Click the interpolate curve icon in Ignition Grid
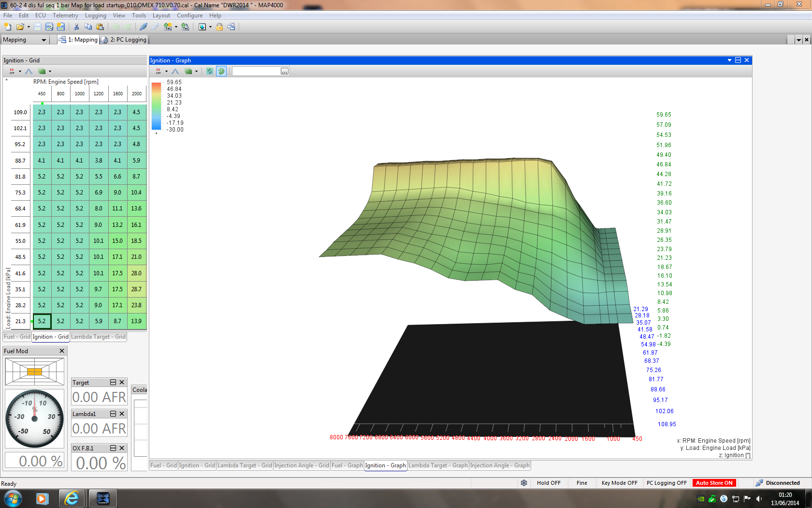Screen dimensions: 812x508 coord(29,71)
